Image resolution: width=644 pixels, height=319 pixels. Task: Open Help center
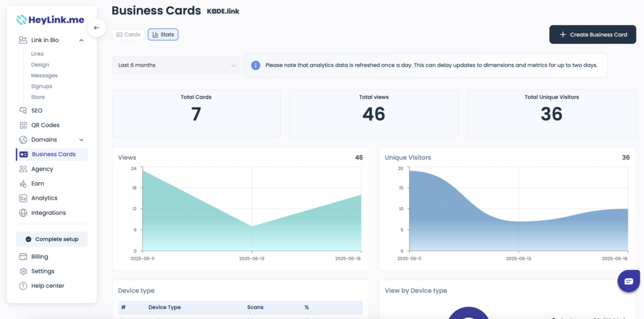coord(48,286)
